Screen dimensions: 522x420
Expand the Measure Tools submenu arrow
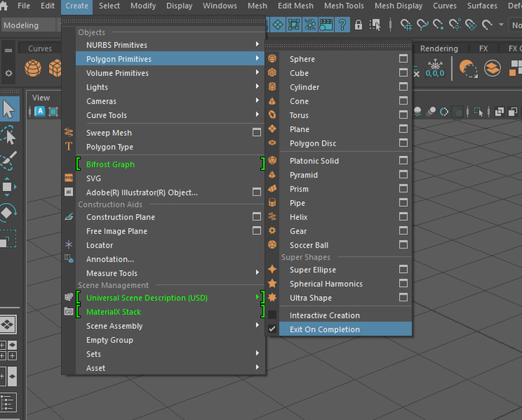257,272
